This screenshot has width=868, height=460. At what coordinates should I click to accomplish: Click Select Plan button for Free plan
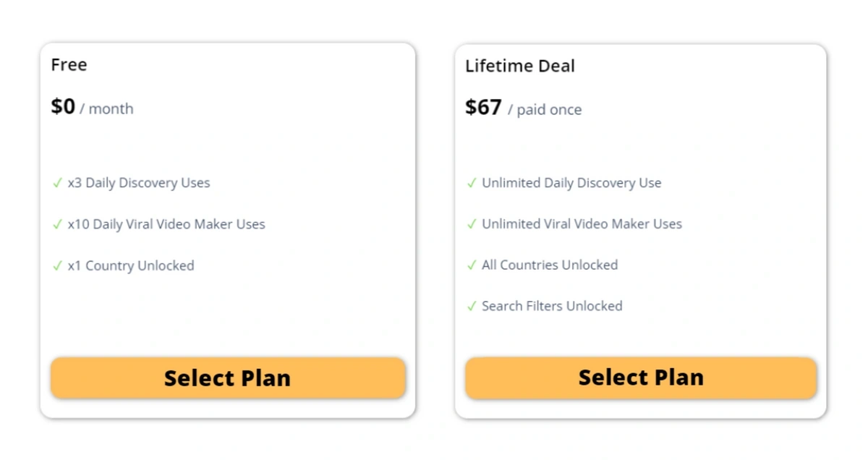[x=228, y=378]
